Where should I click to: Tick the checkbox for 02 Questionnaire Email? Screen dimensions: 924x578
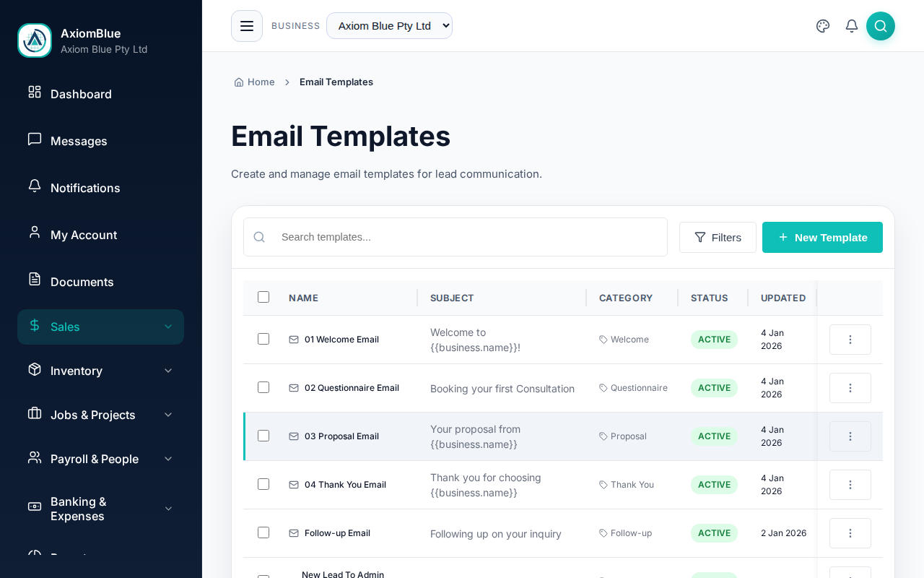pyautogui.click(x=263, y=387)
